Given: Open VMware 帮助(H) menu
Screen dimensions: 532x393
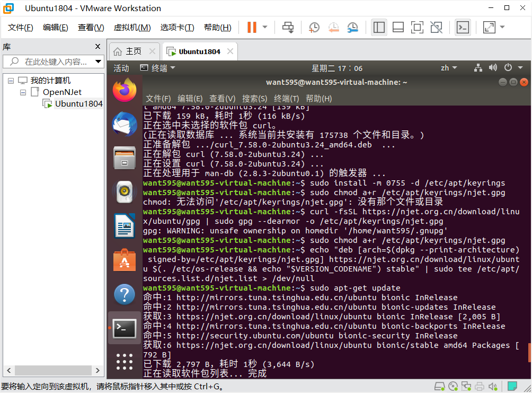Looking at the screenshot, I should tap(217, 28).
